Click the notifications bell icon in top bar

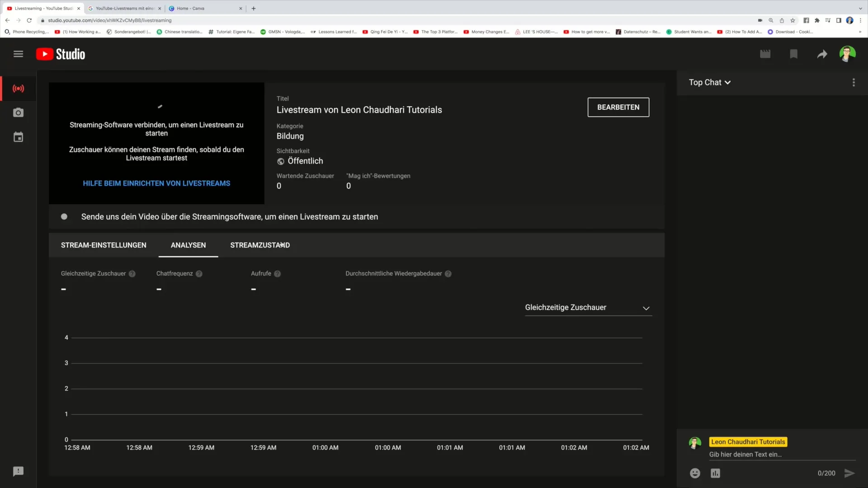pos(794,54)
